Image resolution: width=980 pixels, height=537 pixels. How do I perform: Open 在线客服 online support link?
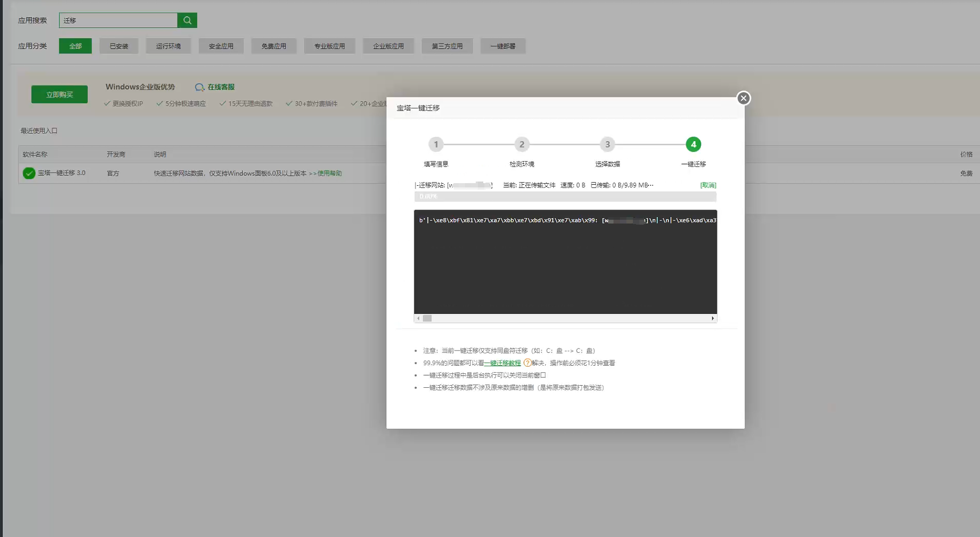(x=221, y=87)
